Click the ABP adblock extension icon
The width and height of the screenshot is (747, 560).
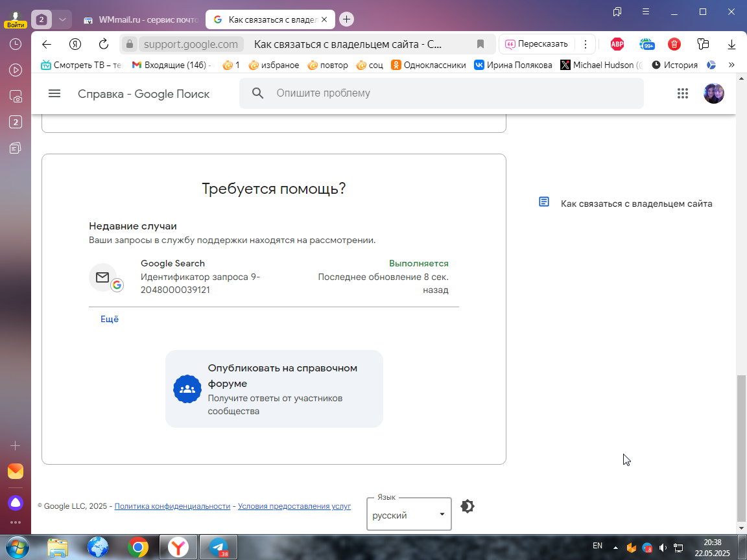click(x=617, y=44)
